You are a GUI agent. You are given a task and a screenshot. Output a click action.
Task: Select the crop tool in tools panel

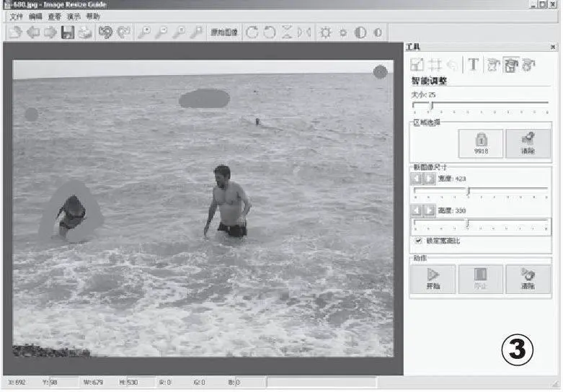[x=435, y=65]
